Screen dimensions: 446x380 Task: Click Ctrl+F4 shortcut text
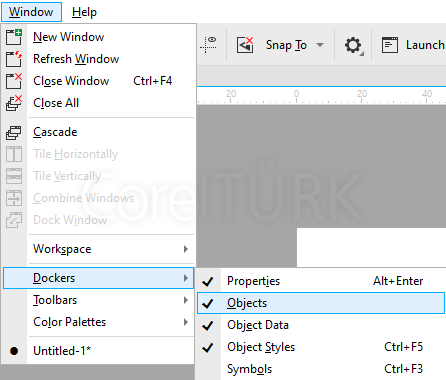(x=152, y=81)
